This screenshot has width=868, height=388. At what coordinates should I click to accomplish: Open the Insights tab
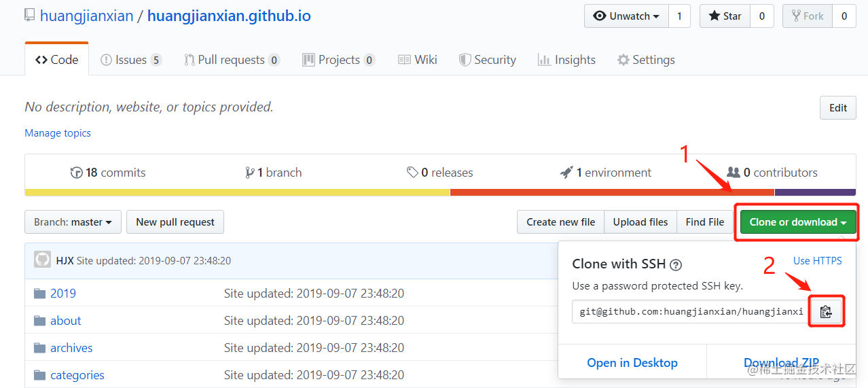tap(566, 60)
